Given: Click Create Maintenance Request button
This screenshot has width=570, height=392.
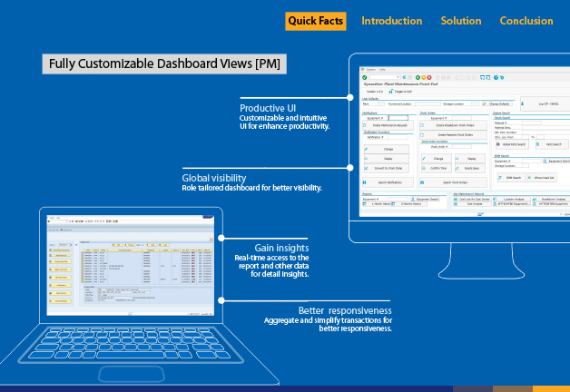Looking at the screenshot, I should 388,124.
